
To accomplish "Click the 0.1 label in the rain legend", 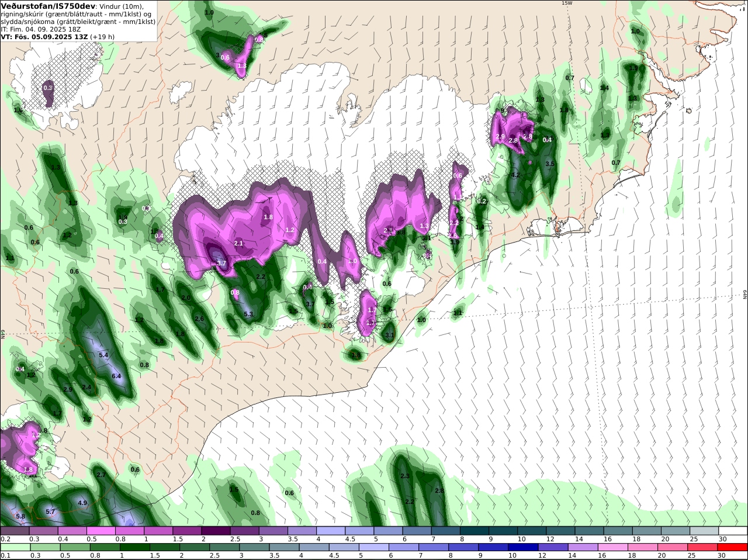I will click(x=5, y=555).
